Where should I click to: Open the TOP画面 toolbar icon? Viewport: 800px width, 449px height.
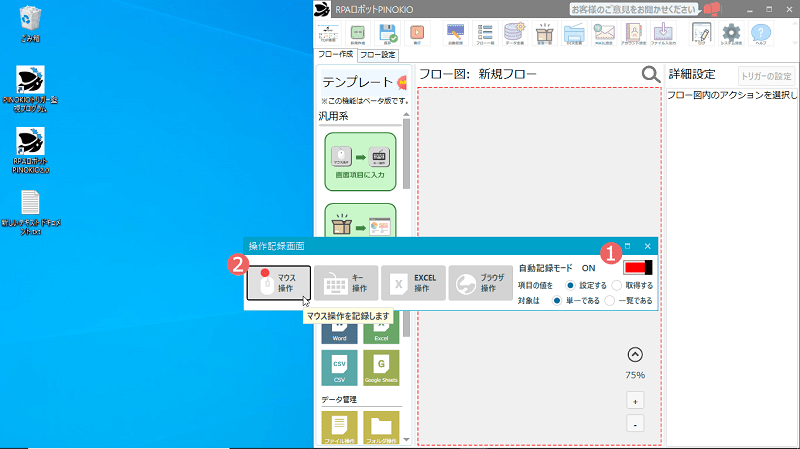click(328, 34)
